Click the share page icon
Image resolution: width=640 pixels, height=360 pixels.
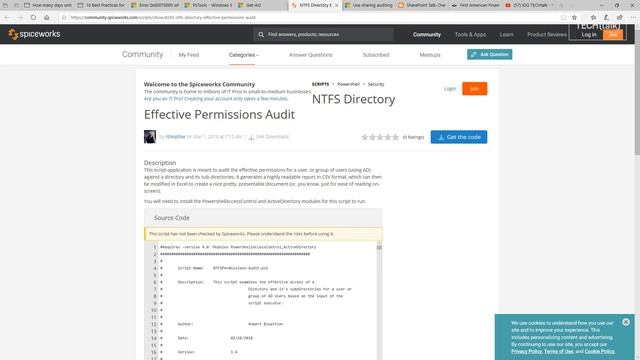620,18
